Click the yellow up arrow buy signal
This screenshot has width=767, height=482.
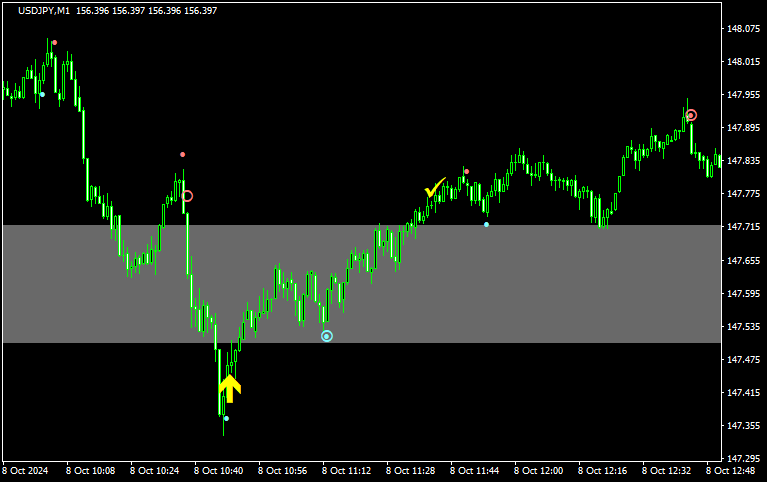[230, 387]
